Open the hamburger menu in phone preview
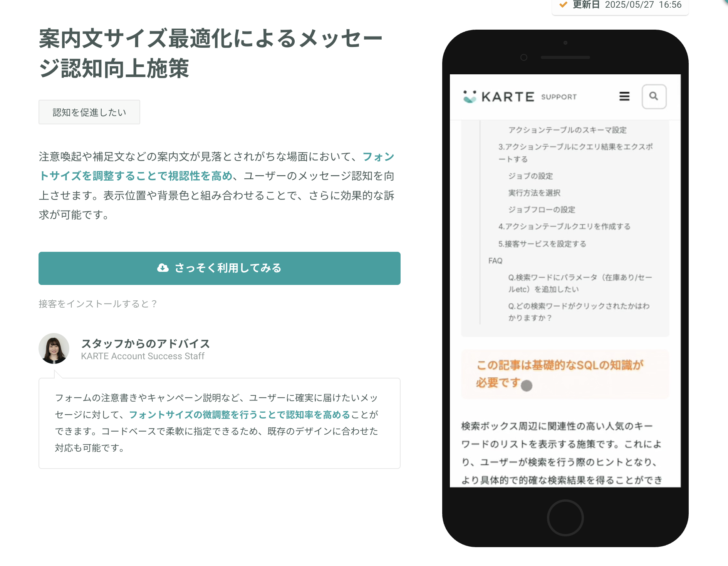The image size is (728, 566). [x=624, y=96]
